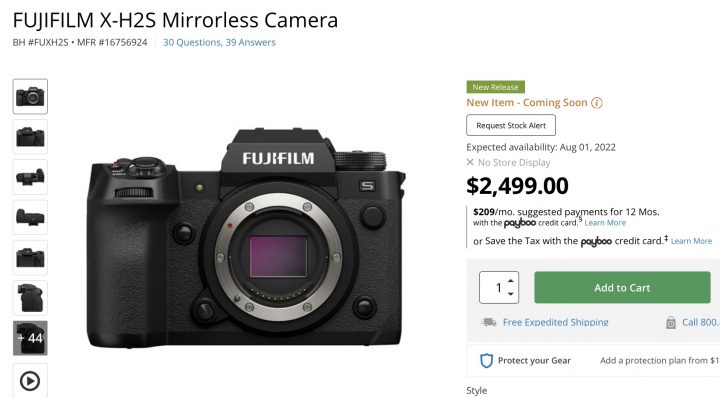Click Learn More for Save the Tax

[691, 241]
